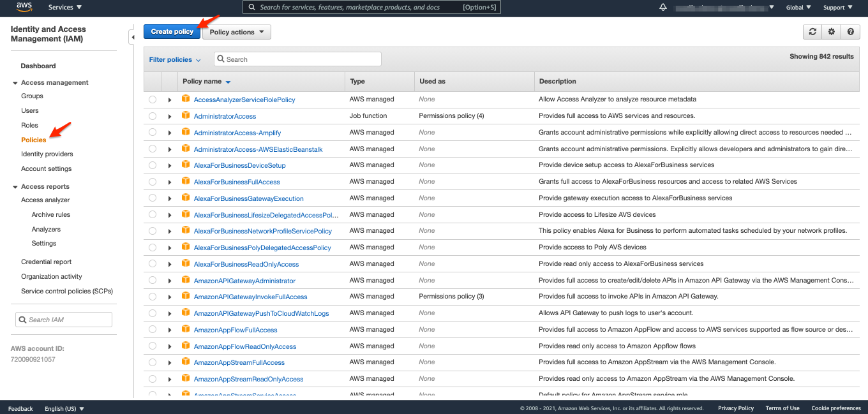This screenshot has height=414, width=868.
Task: Click the AdministratorAccess orange policy icon
Action: click(186, 115)
